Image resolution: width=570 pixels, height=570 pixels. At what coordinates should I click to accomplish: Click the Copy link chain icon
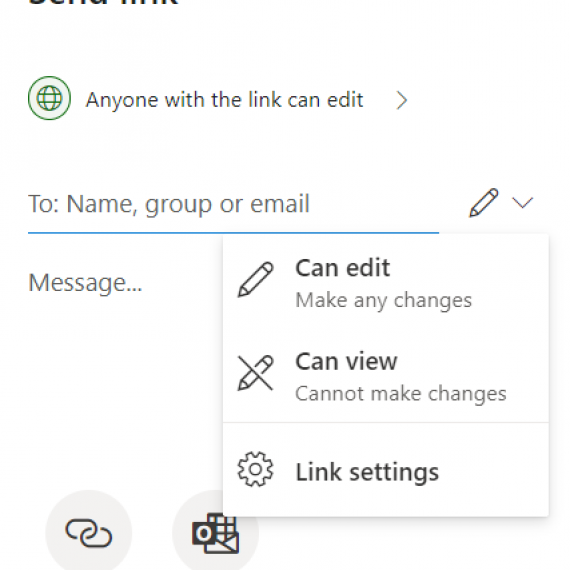(89, 533)
